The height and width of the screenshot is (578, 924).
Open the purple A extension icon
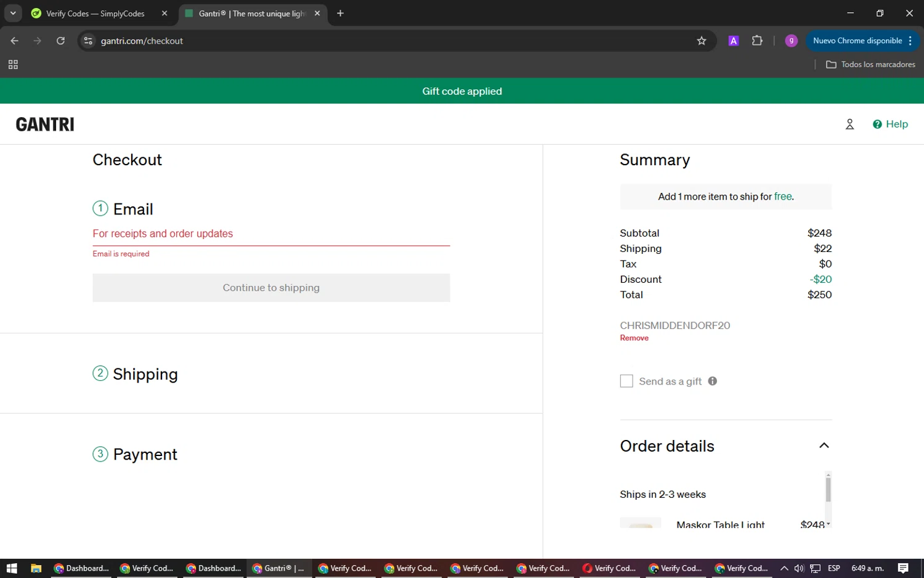[x=733, y=41]
